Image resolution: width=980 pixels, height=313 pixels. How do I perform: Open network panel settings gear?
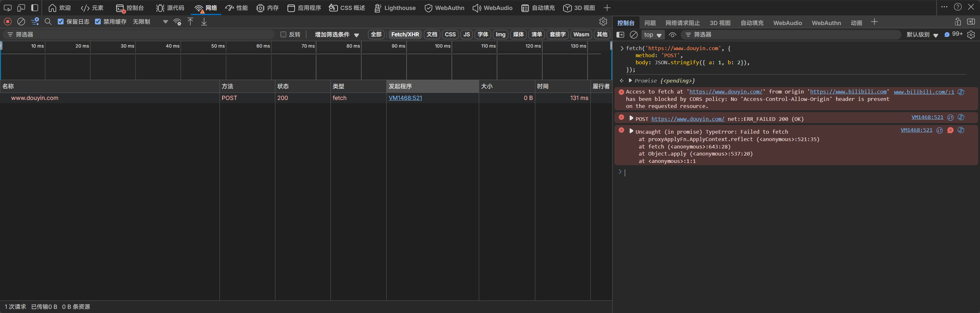tap(603, 22)
